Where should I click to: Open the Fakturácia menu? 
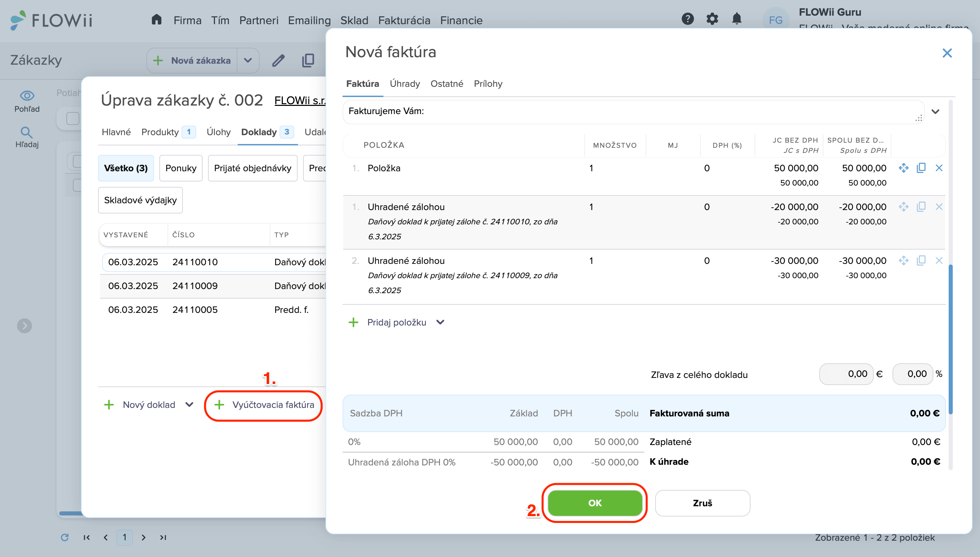(404, 20)
